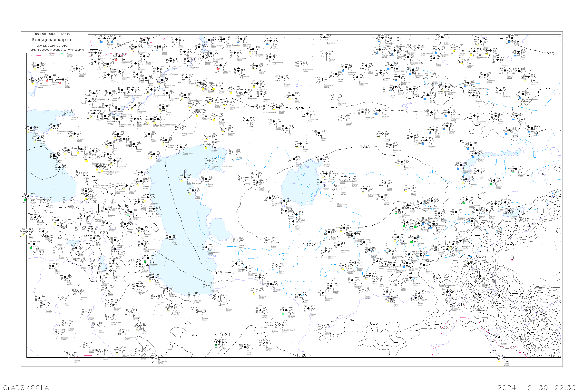
Task: Click the Полтава station circle marker
Action: pyautogui.click(x=38, y=65)
